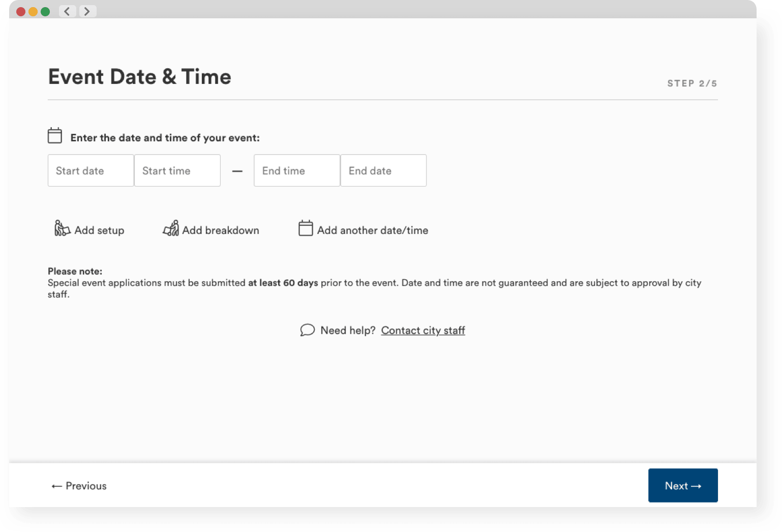Select the Add setup label

pos(99,230)
